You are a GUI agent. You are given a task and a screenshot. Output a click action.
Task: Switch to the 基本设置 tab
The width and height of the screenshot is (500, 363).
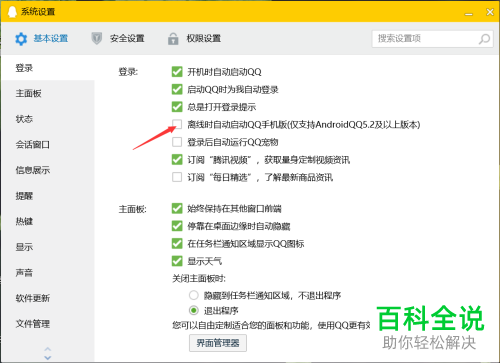pos(42,39)
